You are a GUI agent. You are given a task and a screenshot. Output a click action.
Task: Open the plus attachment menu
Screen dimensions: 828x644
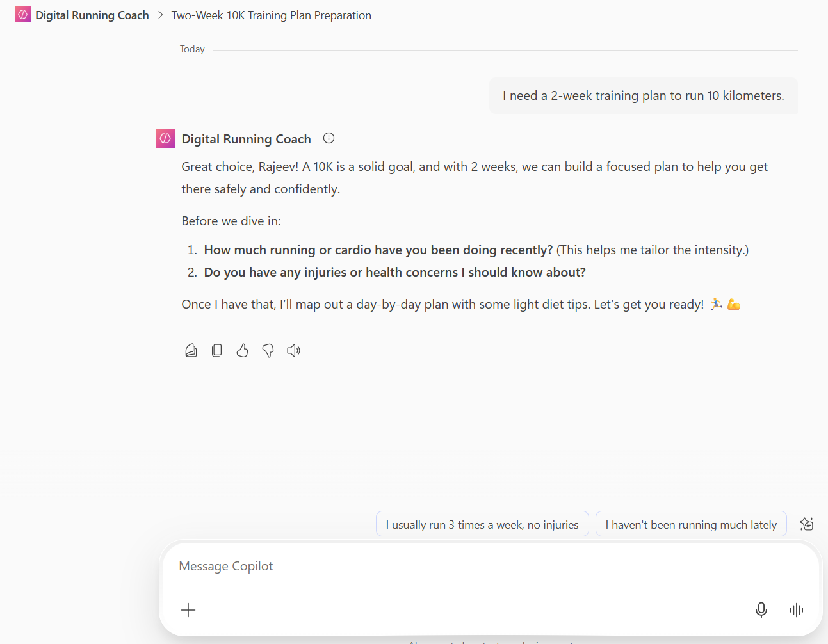coord(188,610)
